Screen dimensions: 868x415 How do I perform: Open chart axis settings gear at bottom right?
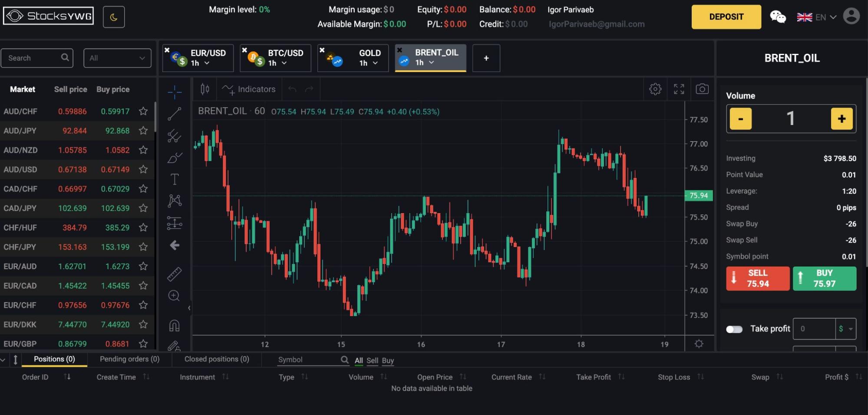699,344
